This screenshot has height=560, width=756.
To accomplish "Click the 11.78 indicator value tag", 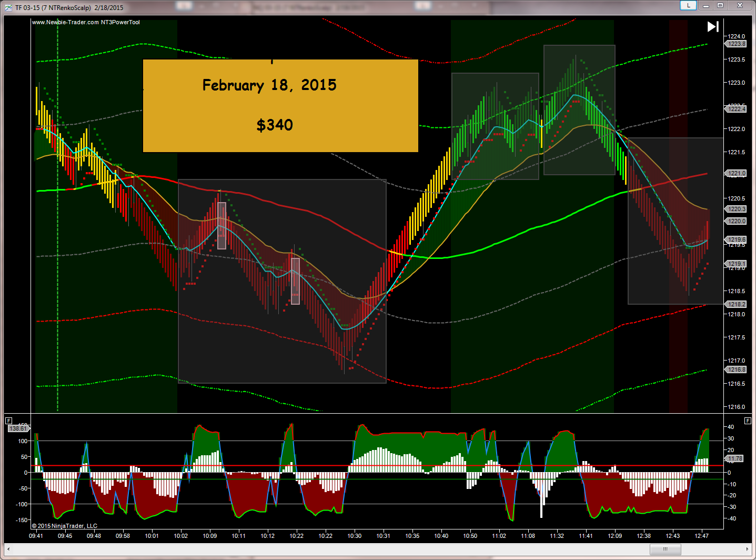I will pos(734,459).
